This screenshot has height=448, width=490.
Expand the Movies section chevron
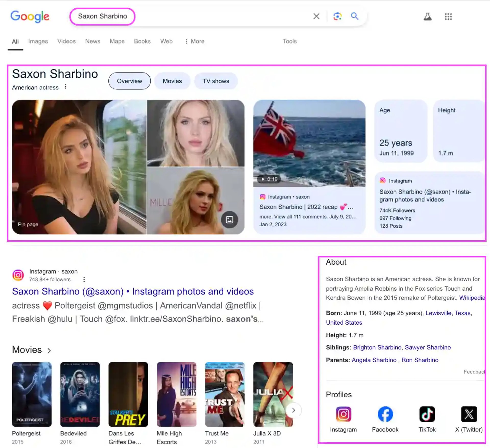pos(49,350)
